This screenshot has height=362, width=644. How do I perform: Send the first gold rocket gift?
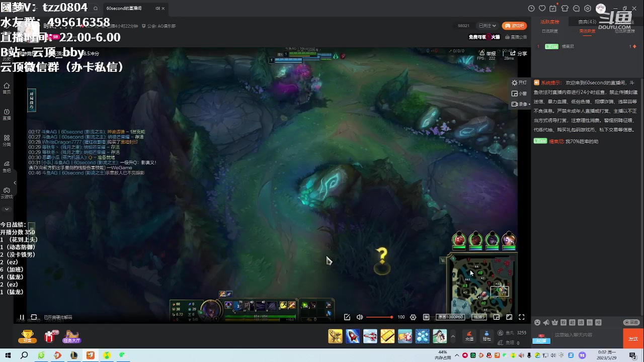(x=335, y=336)
